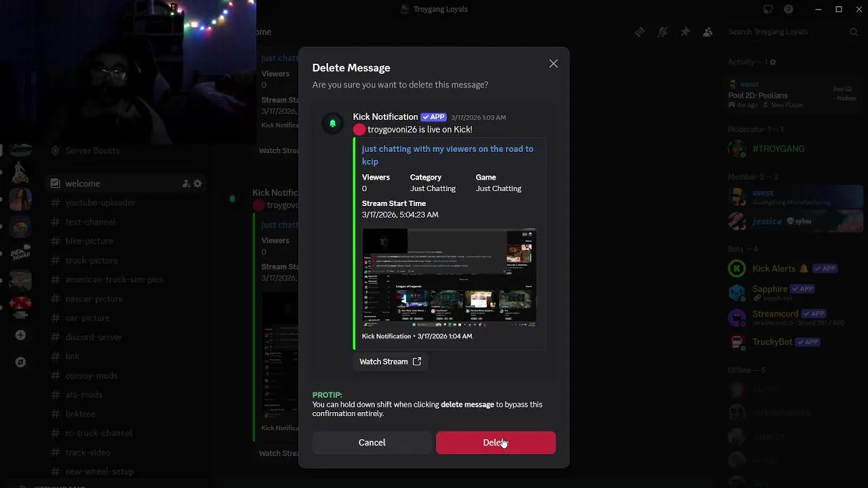Image resolution: width=868 pixels, height=488 pixels.
Task: Open Streamcord bot profile
Action: point(794,317)
